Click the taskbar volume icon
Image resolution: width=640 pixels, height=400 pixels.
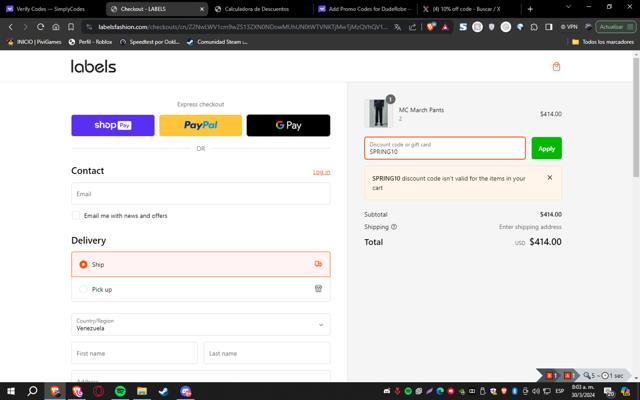(536, 391)
